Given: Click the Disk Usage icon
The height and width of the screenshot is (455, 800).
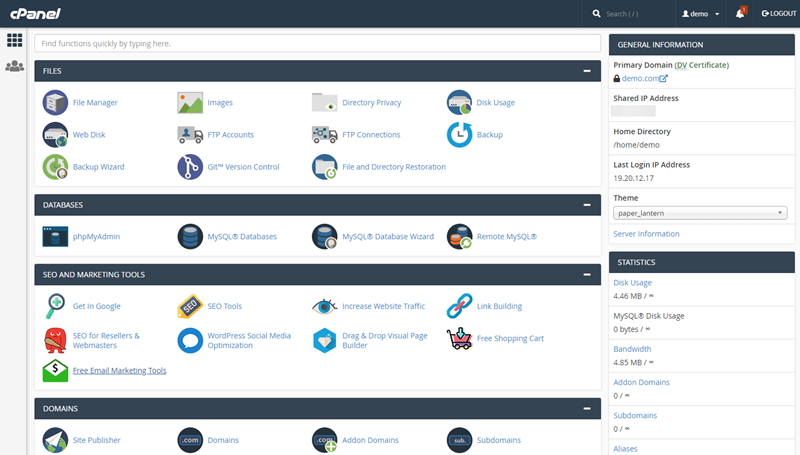Looking at the screenshot, I should point(459,102).
